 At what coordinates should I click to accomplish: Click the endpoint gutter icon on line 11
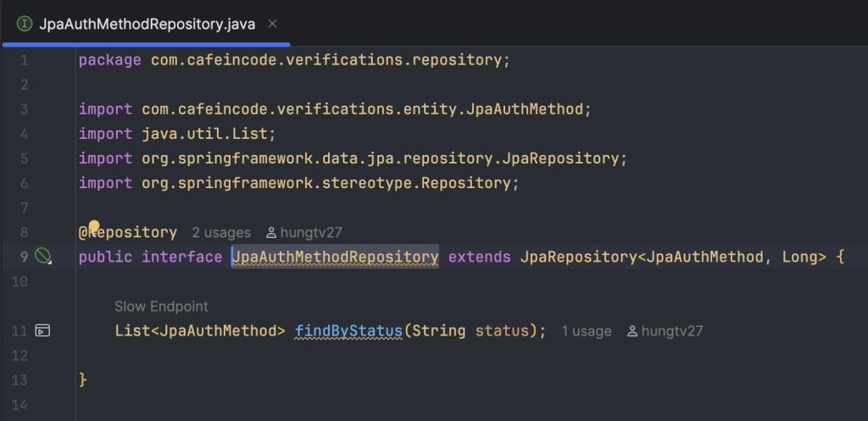[x=42, y=331]
